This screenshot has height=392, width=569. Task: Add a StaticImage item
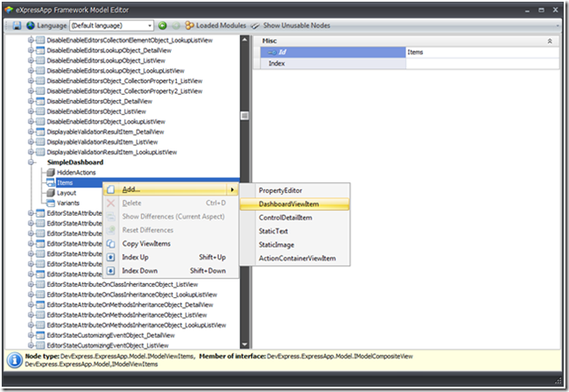coord(276,245)
